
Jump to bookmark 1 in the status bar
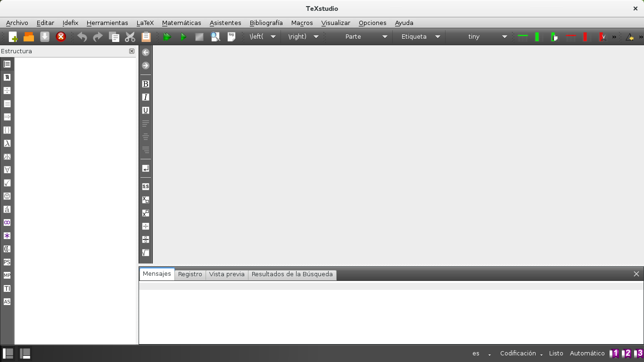click(x=614, y=354)
